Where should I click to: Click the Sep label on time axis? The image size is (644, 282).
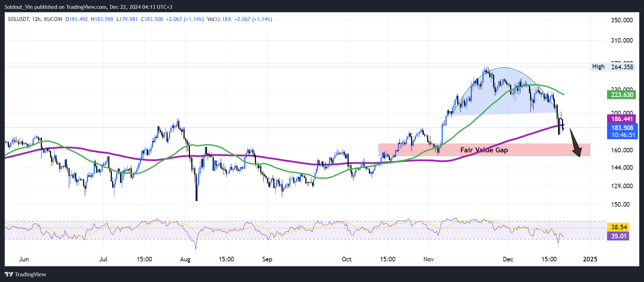[x=267, y=259]
